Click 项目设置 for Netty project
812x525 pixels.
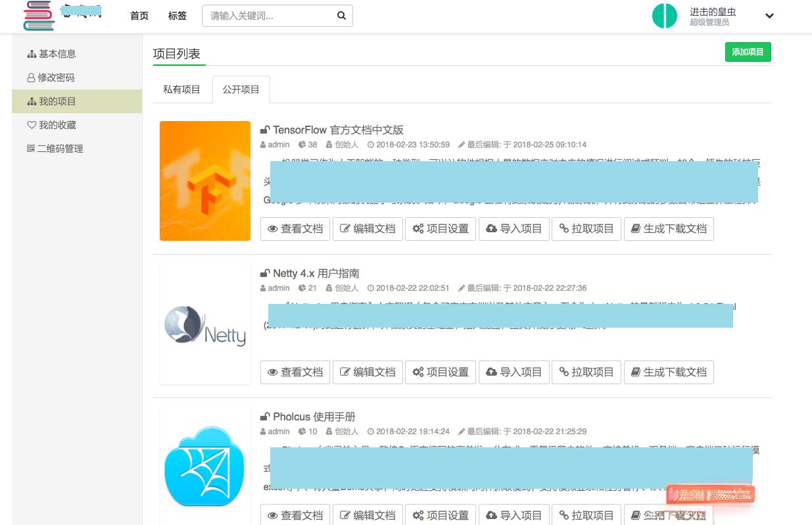point(441,372)
